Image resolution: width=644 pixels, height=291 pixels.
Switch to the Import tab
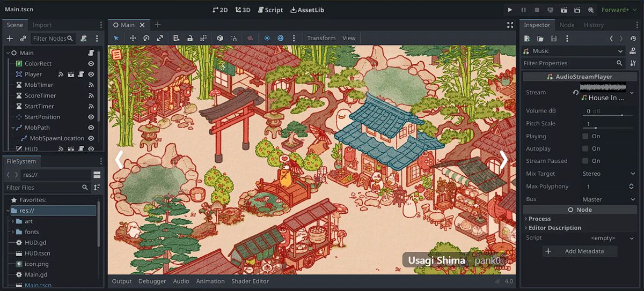click(x=42, y=25)
